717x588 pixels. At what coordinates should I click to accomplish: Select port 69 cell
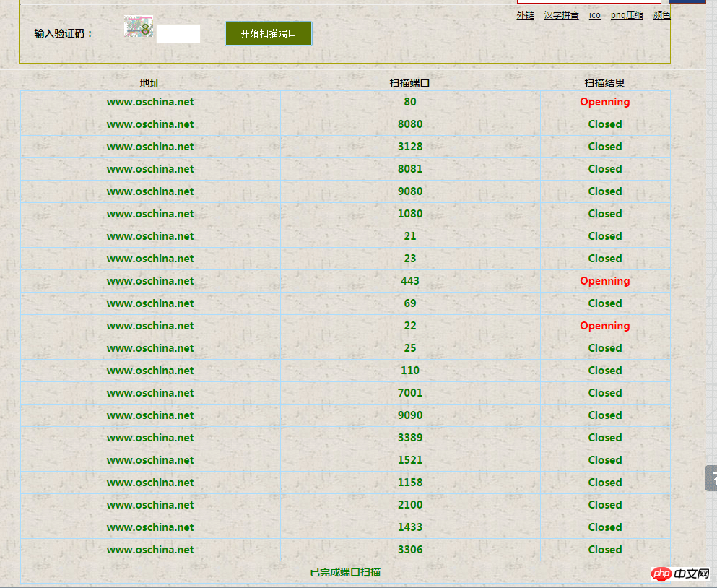[410, 303]
